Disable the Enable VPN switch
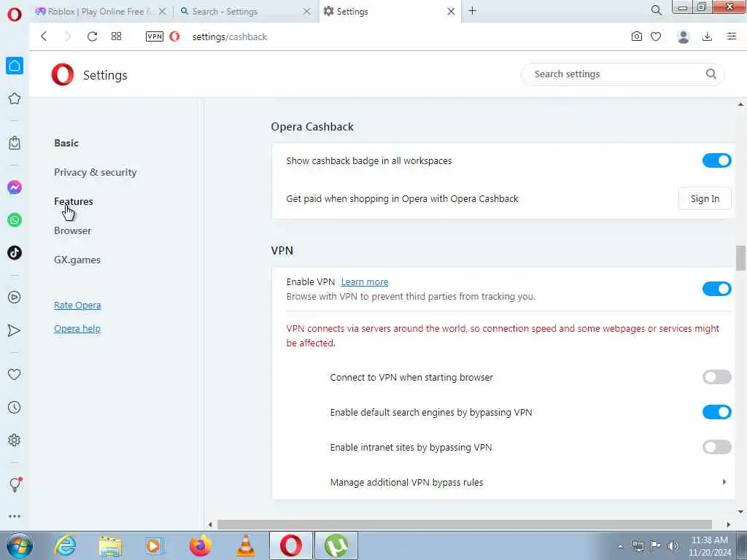This screenshot has width=747, height=560. click(x=716, y=289)
